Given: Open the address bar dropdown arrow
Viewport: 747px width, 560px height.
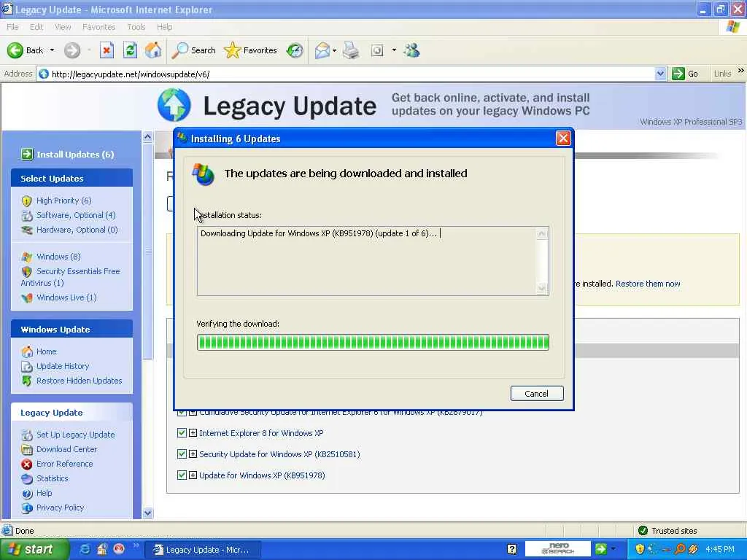Looking at the screenshot, I should [x=659, y=74].
